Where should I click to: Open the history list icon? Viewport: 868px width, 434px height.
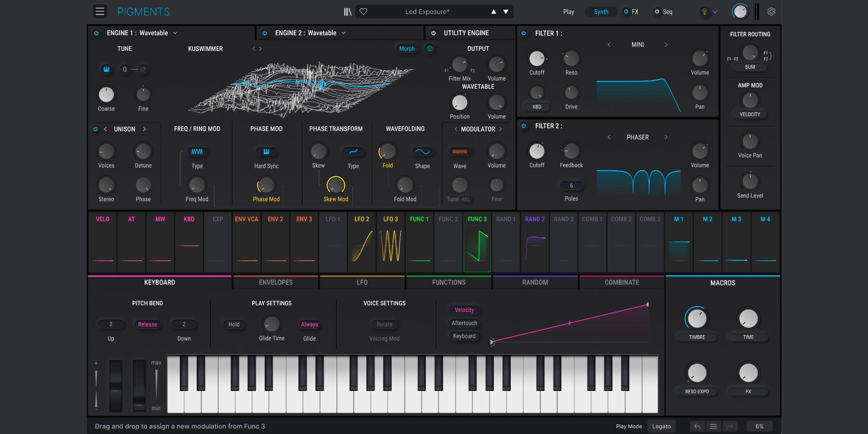point(713,426)
